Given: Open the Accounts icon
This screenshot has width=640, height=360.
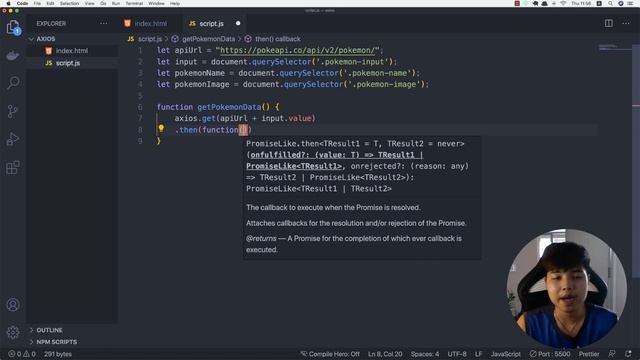Looking at the screenshot, I should (13, 304).
